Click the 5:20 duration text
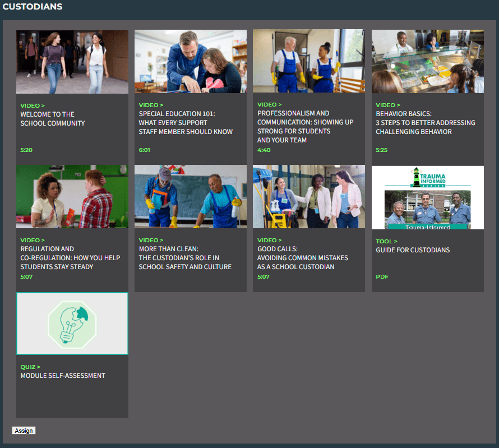 click(x=26, y=150)
